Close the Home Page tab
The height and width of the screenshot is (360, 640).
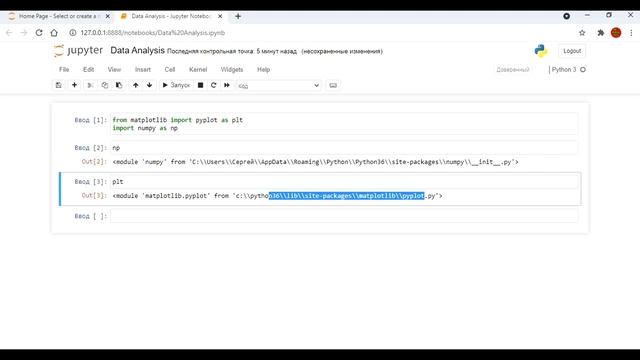108,16
